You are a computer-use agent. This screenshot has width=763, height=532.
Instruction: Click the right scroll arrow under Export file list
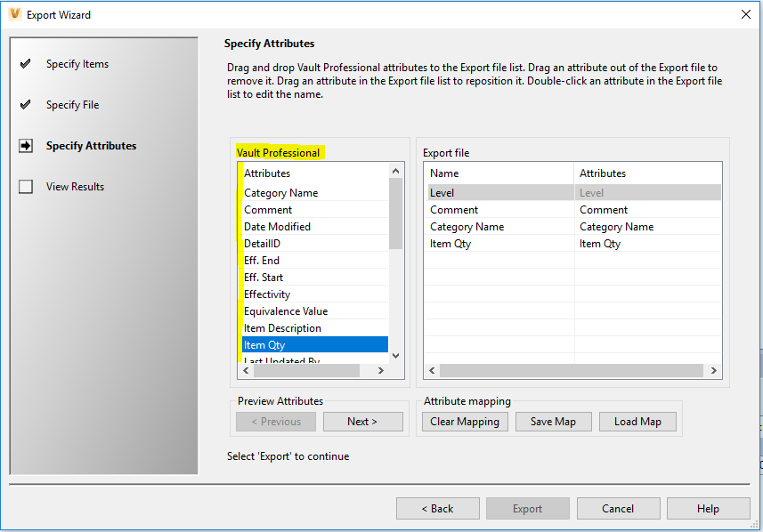[x=715, y=369]
